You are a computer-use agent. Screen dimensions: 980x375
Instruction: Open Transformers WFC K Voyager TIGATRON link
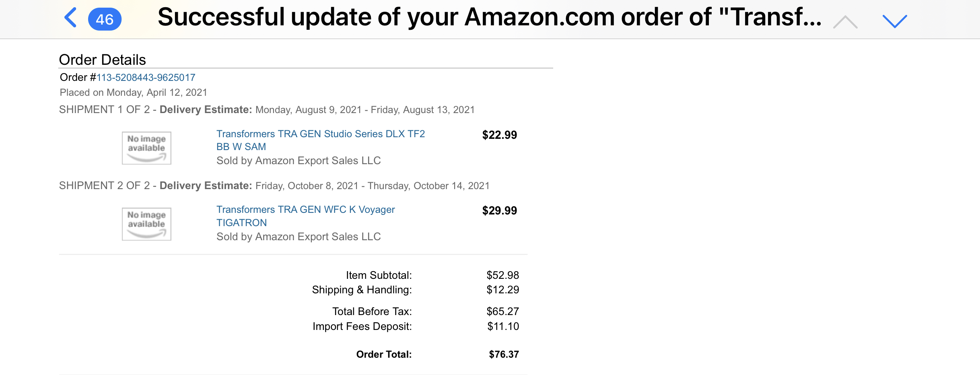[x=305, y=216]
